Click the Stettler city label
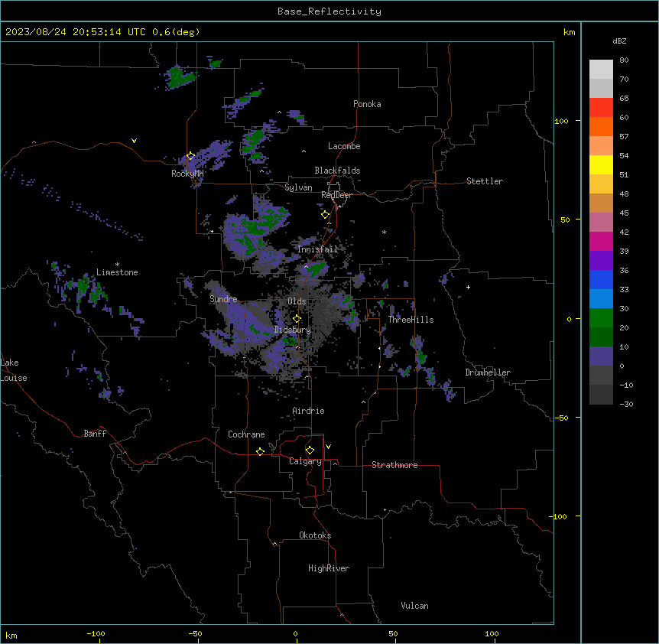Screen dimensions: 659x644 coord(485,181)
